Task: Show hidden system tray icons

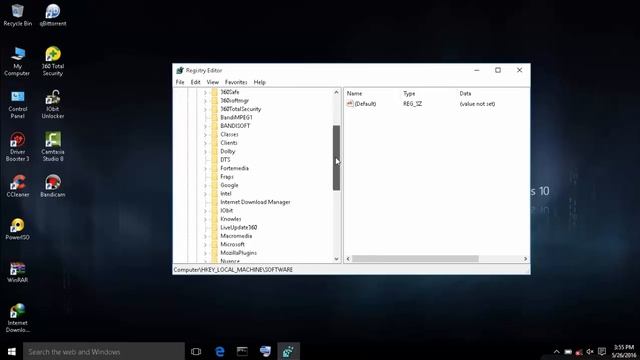Action: 556,351
